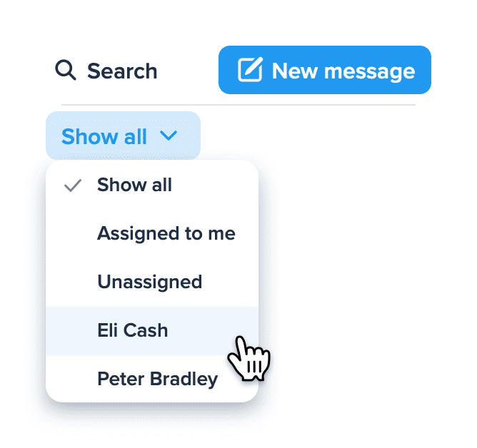Start a New message
477x448 pixels.
pyautogui.click(x=324, y=70)
